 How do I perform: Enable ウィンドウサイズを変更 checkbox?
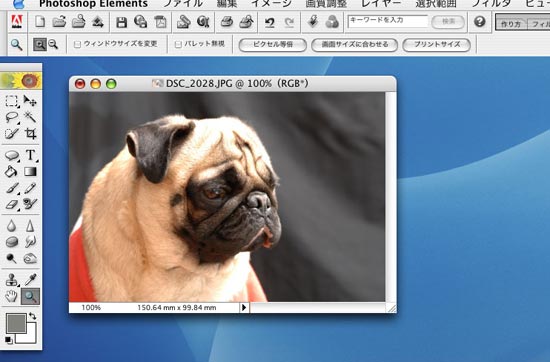click(x=78, y=44)
